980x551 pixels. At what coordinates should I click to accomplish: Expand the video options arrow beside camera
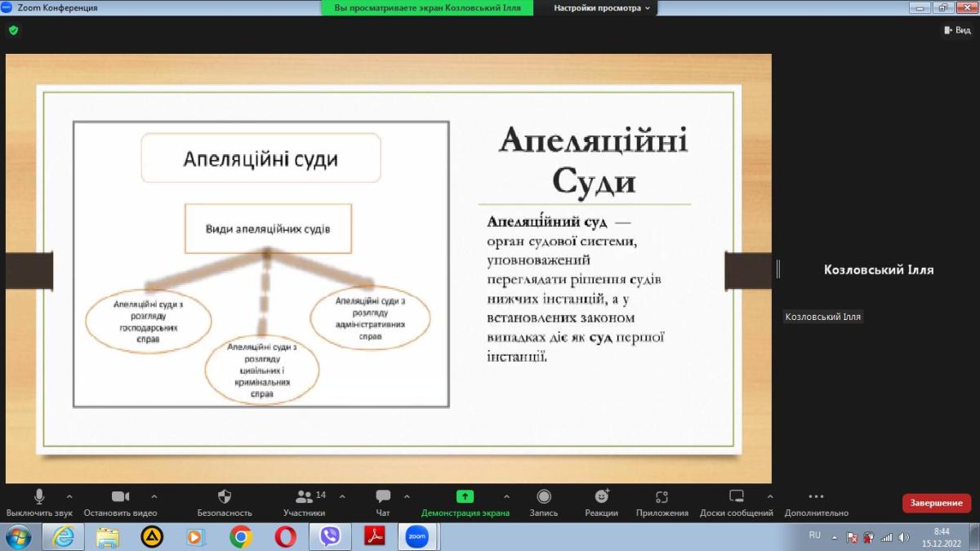click(154, 496)
